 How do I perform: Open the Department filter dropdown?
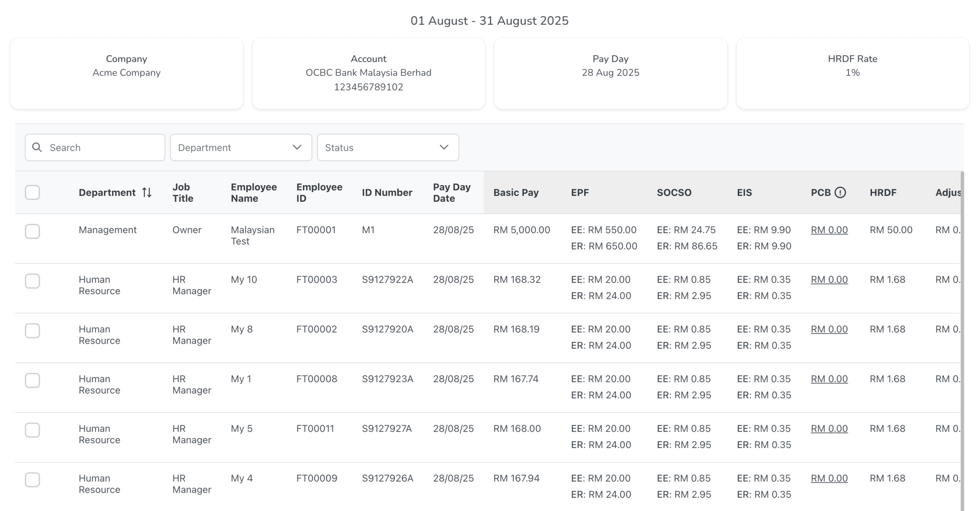coord(241,148)
